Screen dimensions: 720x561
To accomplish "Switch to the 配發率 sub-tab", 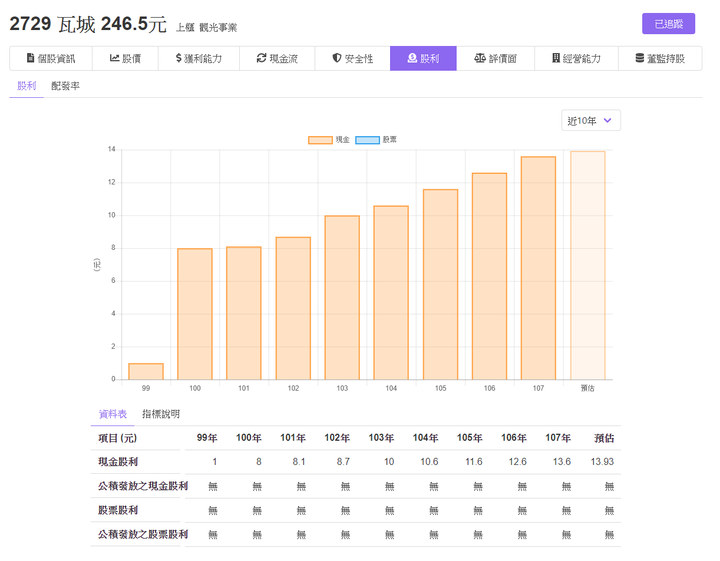I will (x=65, y=86).
